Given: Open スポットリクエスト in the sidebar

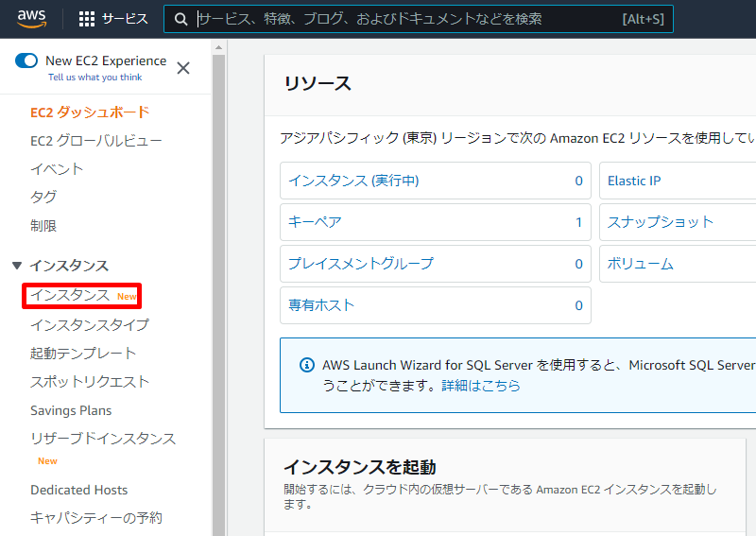Looking at the screenshot, I should point(89,382).
